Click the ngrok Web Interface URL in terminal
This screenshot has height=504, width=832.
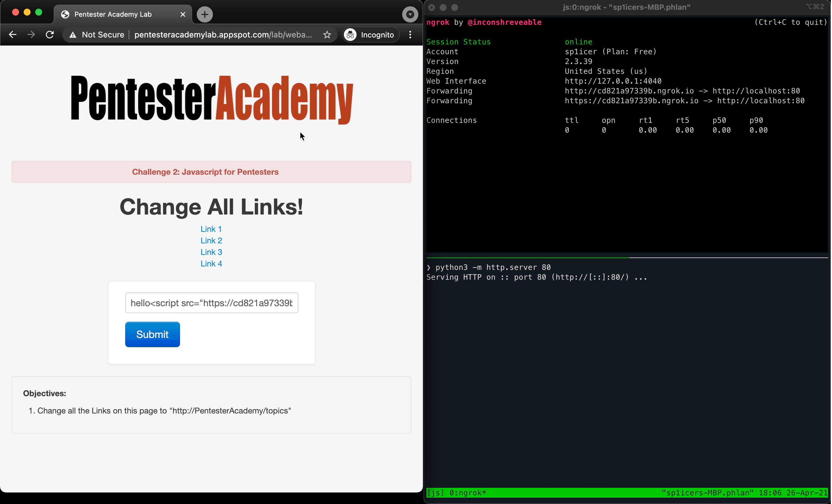point(613,81)
